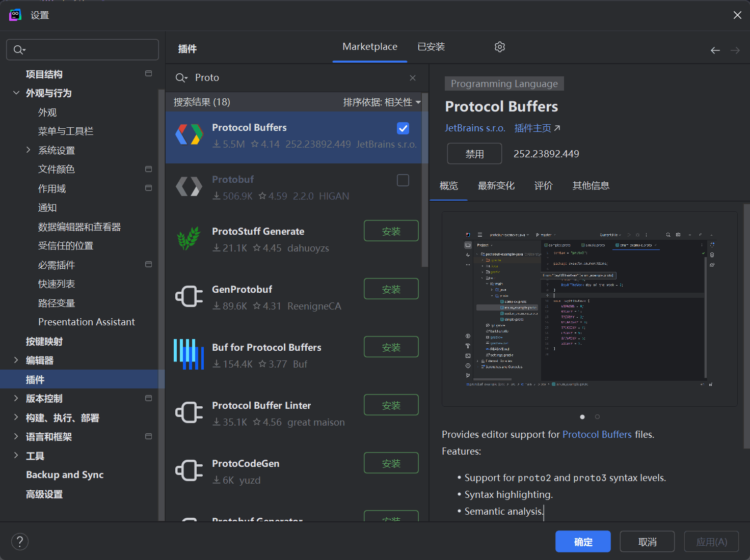Switch to the 已安装 tab
Image resolution: width=750 pixels, height=560 pixels.
431,47
